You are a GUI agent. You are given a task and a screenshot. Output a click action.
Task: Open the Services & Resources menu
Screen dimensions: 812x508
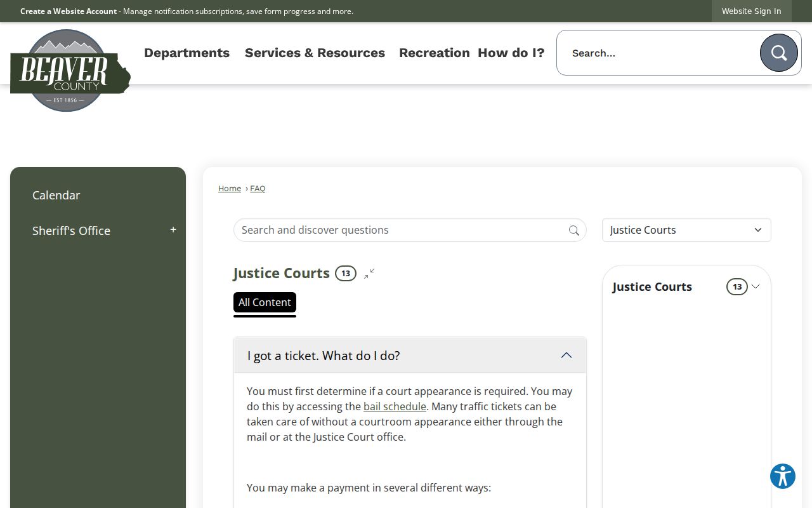point(315,53)
